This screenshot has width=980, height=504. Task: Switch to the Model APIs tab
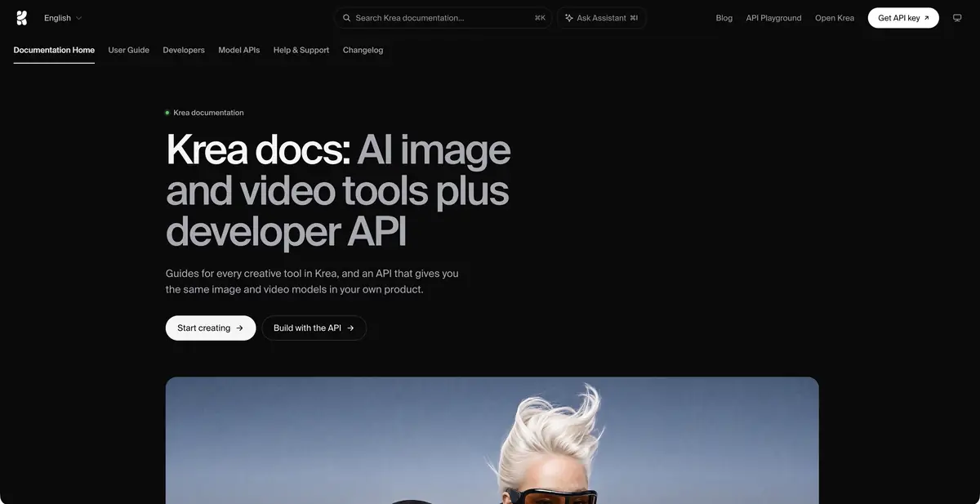(x=239, y=50)
